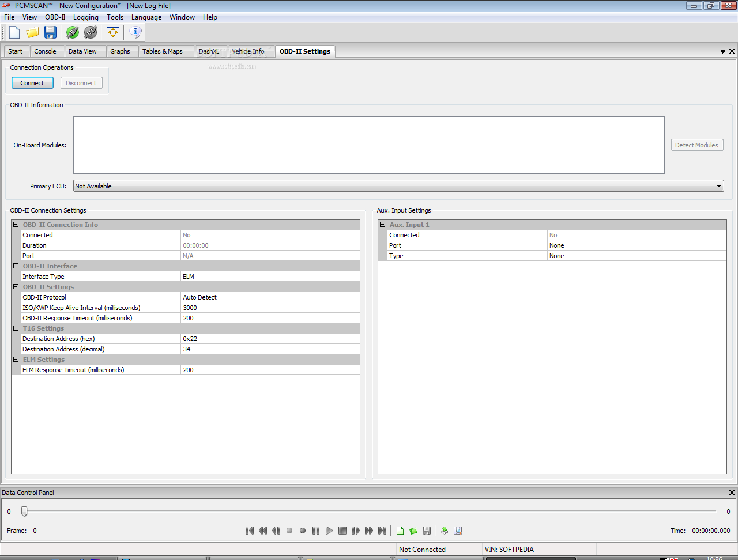Click the Destination Address hex value 0x22
Viewport: 738px width, 560px height.
coord(270,339)
